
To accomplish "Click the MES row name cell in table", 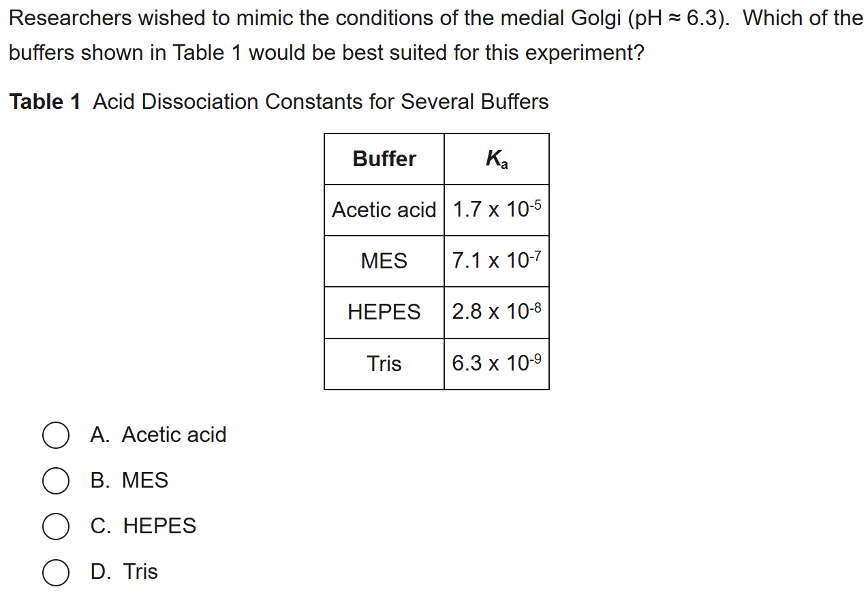I will point(384,262).
